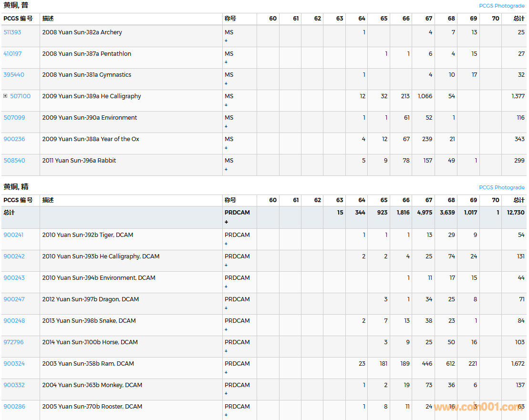Open the 972796 Horse DCAM link
This screenshot has height=420, width=529.
click(14, 342)
